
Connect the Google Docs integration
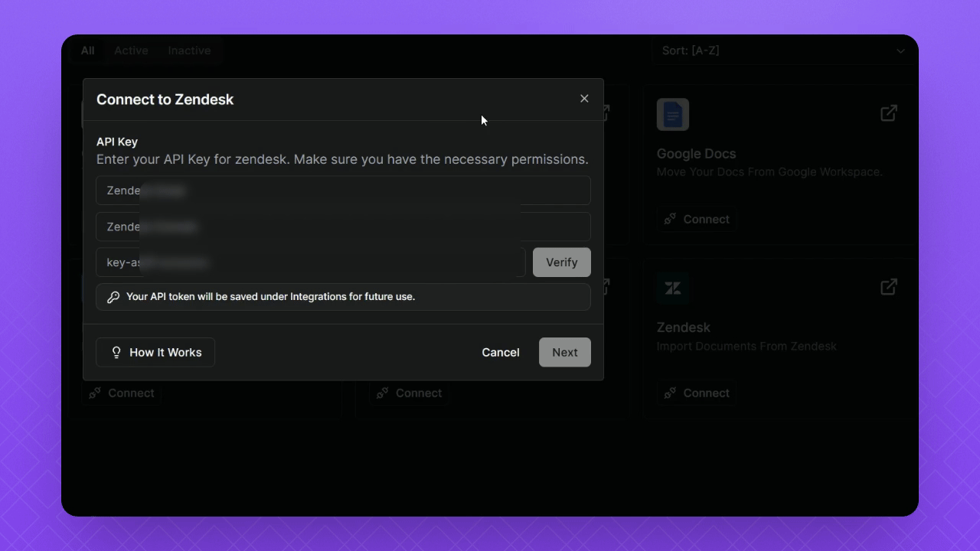(x=697, y=220)
